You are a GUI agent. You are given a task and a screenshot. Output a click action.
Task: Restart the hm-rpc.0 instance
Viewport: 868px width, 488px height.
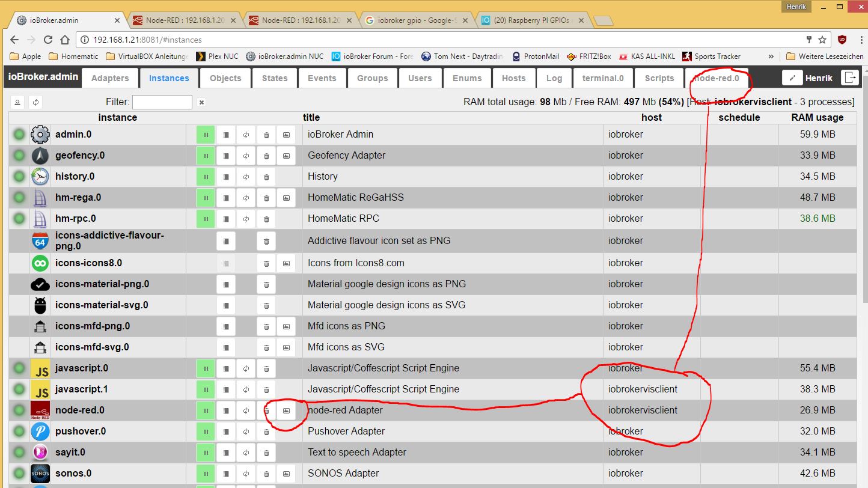coord(246,219)
